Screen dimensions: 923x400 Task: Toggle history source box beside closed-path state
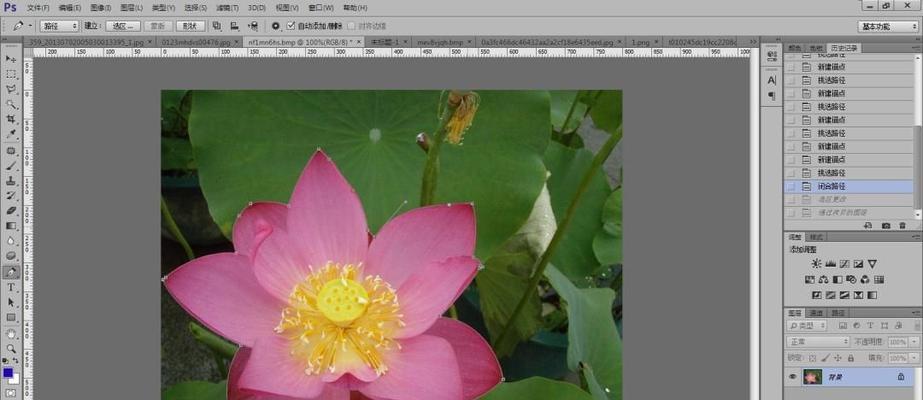[791, 186]
